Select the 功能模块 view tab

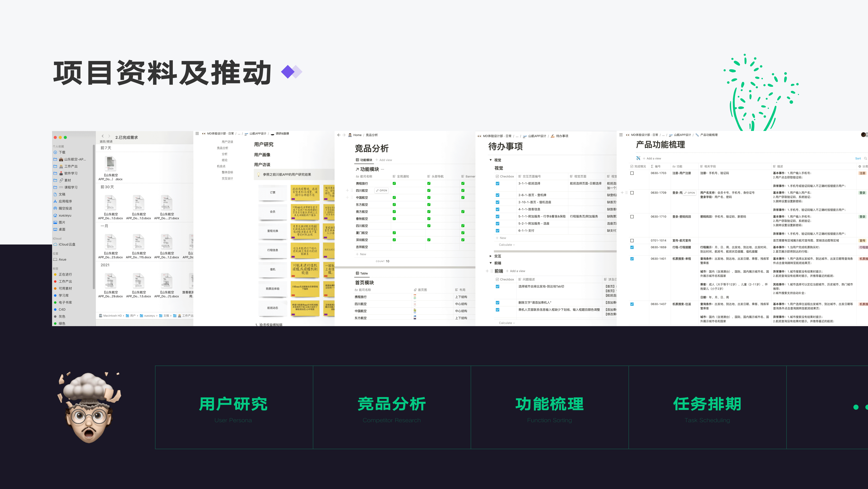[x=364, y=160]
